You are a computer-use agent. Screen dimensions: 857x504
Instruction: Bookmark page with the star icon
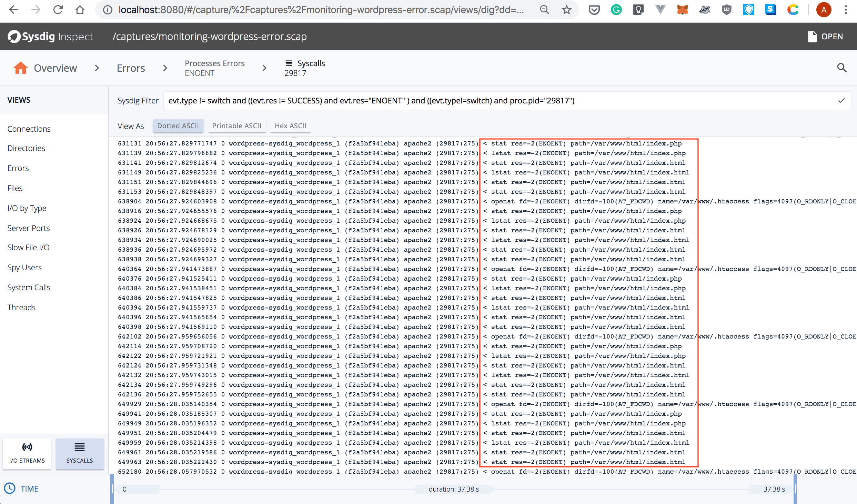click(x=566, y=10)
